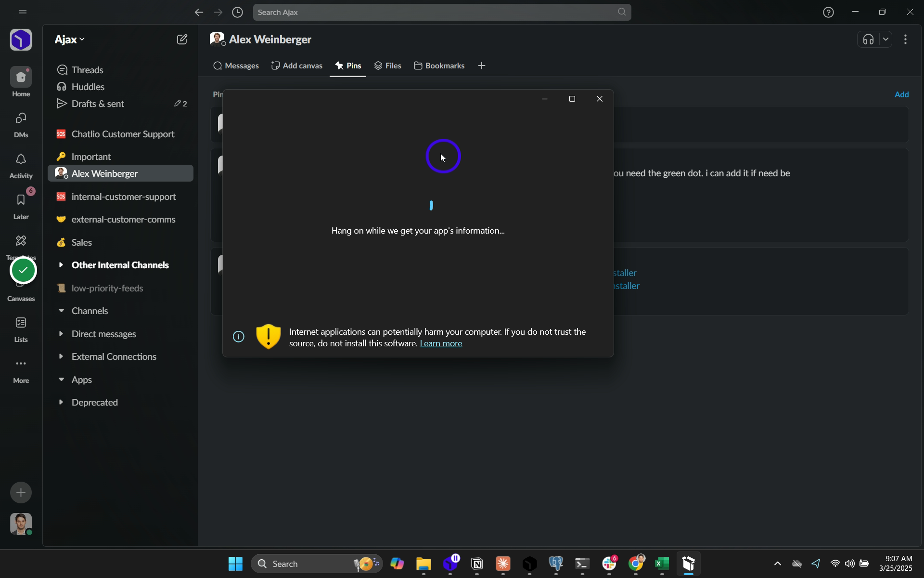Viewport: 924px width, 578px height.
Task: Click the info icon in installer dialog
Action: pos(239,337)
